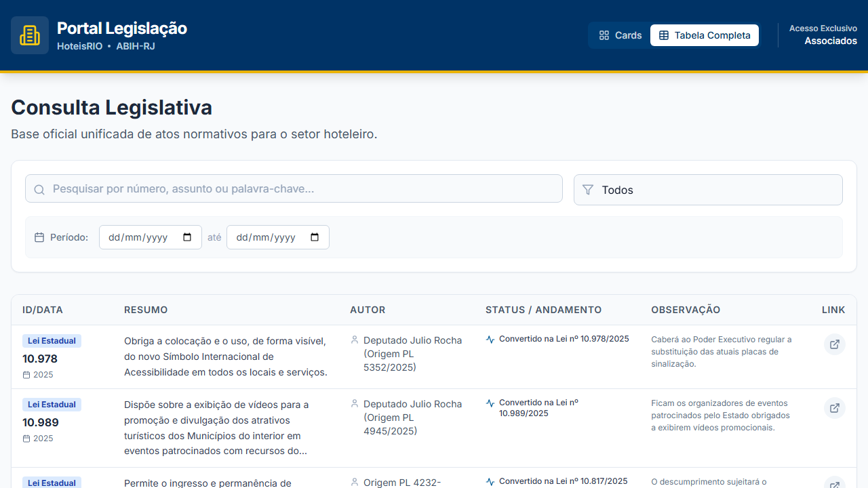Click the funnel icon in the filter box
Screen dimensions: 868x488
(x=588, y=190)
